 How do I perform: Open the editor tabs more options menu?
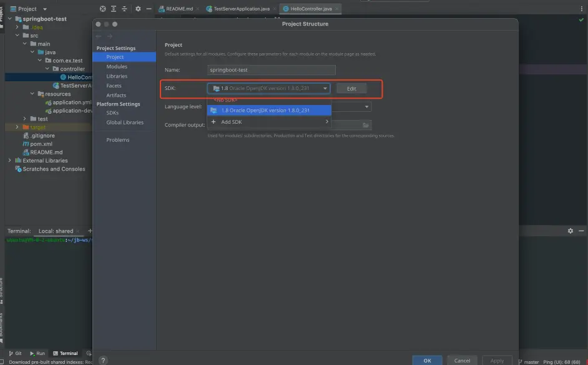[x=582, y=9]
